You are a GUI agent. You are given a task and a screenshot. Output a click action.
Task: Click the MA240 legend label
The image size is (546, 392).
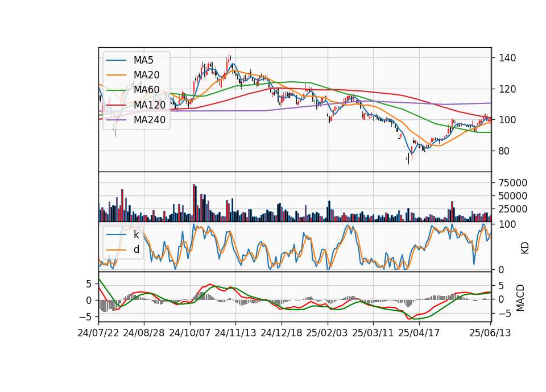(150, 120)
